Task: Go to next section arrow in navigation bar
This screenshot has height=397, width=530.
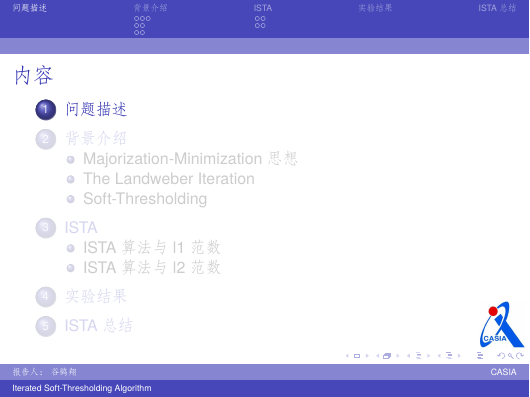Action: tap(459, 356)
